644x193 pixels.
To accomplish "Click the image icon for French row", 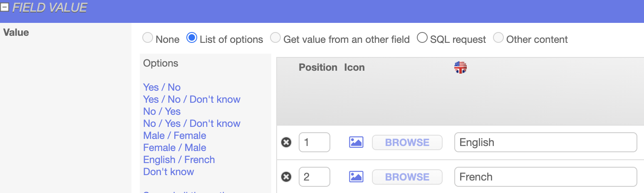I will (356, 177).
